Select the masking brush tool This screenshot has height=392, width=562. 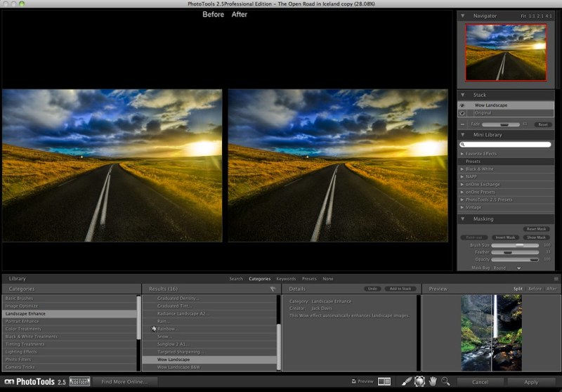coord(407,381)
